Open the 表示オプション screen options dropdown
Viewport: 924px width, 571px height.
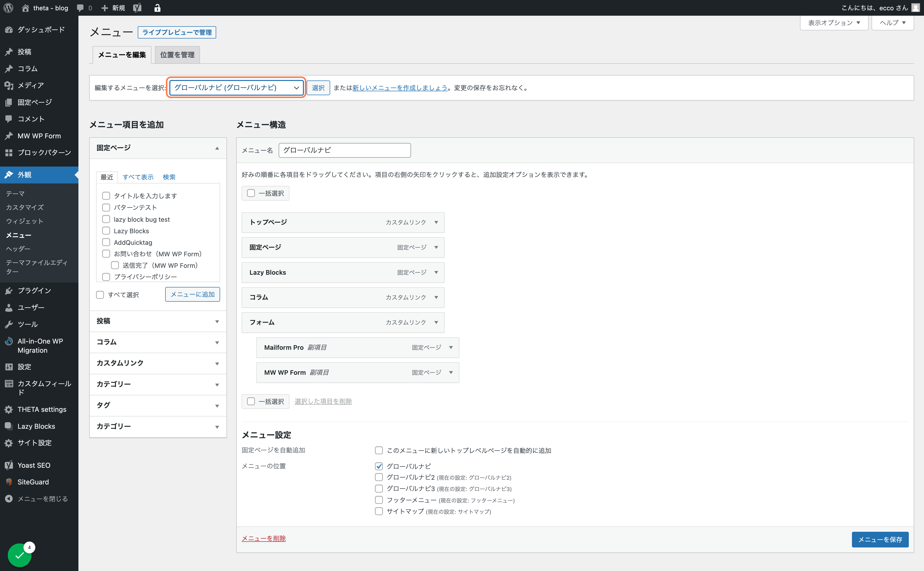click(x=834, y=23)
